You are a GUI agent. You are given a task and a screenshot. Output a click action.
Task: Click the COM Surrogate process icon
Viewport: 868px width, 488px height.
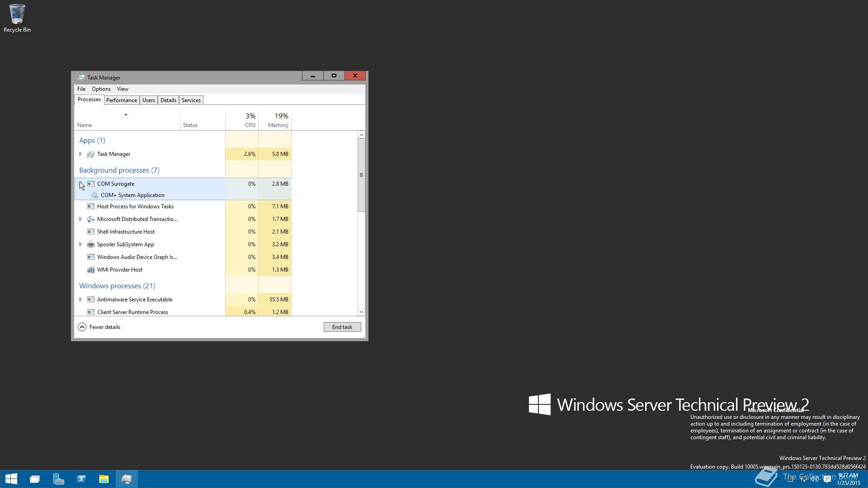coord(91,184)
